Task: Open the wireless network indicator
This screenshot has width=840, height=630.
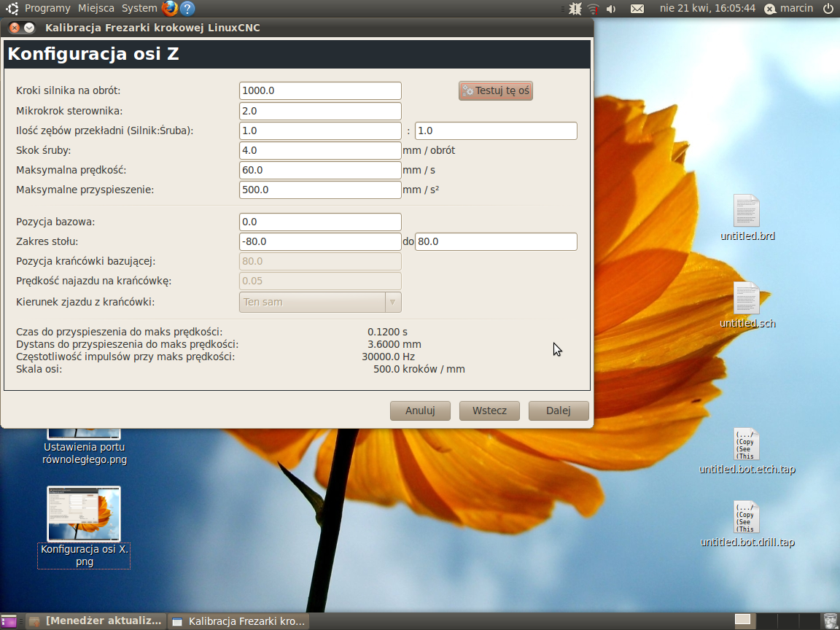Action: click(593, 9)
